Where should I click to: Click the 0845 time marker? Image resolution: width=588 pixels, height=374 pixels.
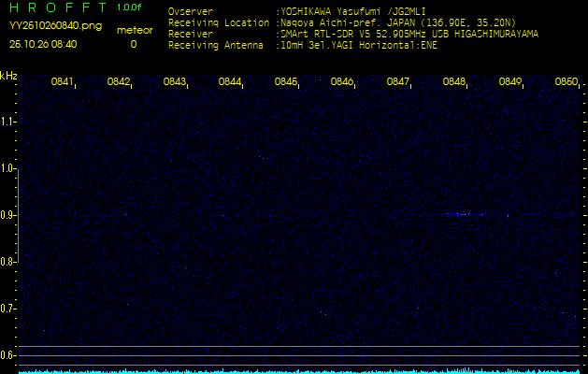(286, 81)
